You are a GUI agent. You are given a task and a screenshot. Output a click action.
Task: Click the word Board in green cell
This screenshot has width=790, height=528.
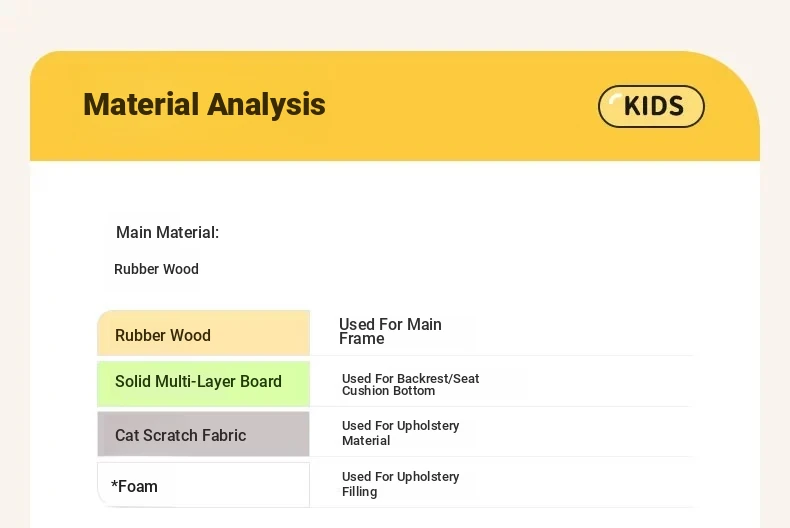click(261, 382)
